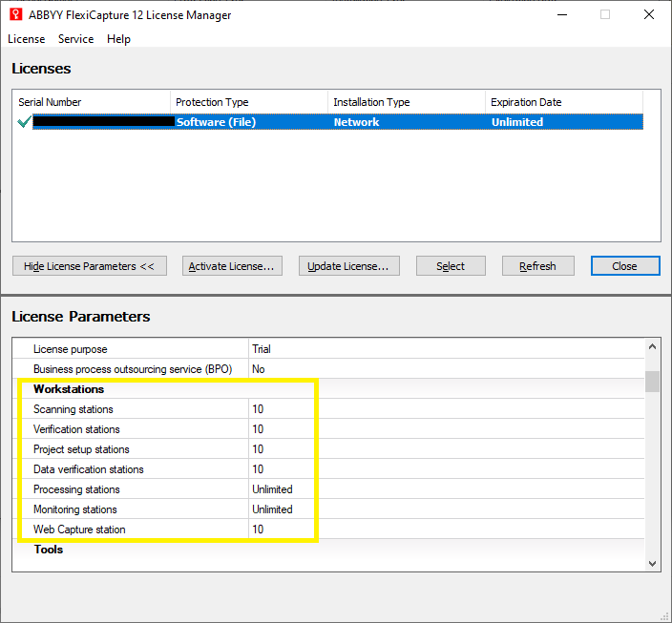Click the license parameters scrollbar thumb
Image resolution: width=672 pixels, height=623 pixels.
[x=652, y=382]
